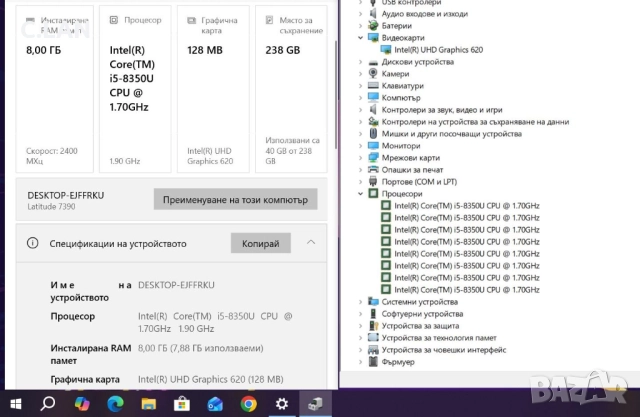Switch to Device Manager on taskbar
This screenshot has width=640, height=417.
pyautogui.click(x=315, y=404)
